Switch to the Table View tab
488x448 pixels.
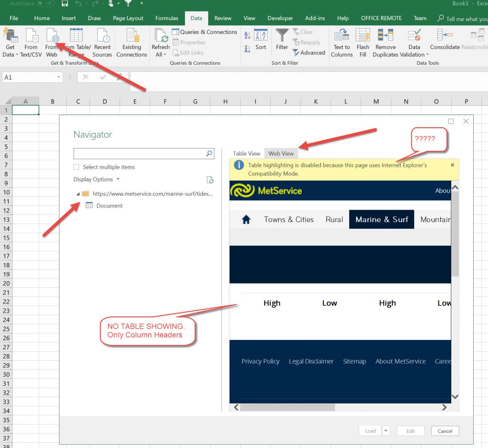[x=246, y=153]
